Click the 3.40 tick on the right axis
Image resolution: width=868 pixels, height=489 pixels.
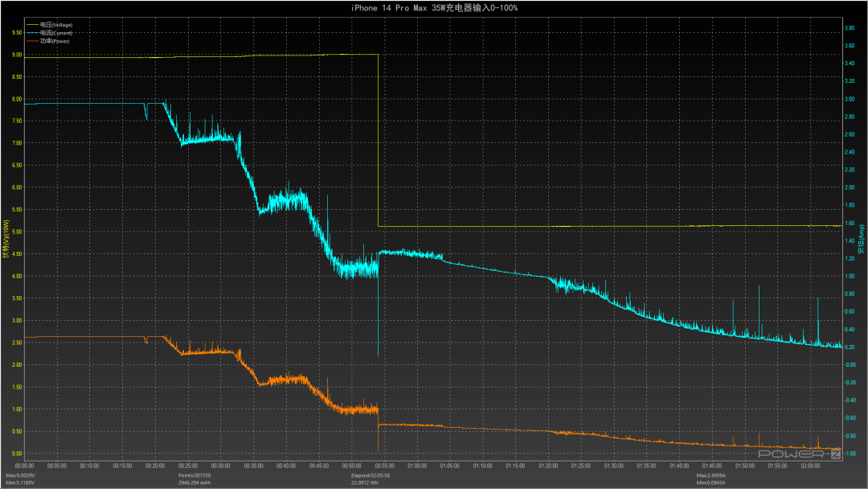click(850, 64)
